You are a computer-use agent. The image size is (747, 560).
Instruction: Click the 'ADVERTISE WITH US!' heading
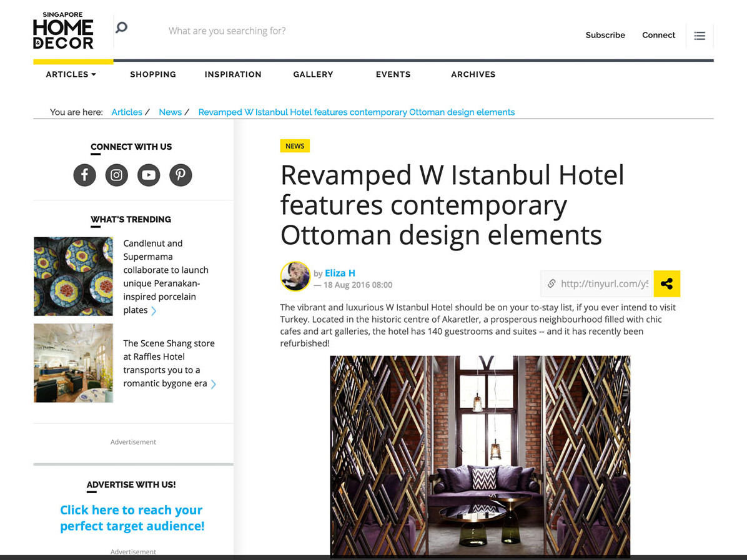[131, 484]
